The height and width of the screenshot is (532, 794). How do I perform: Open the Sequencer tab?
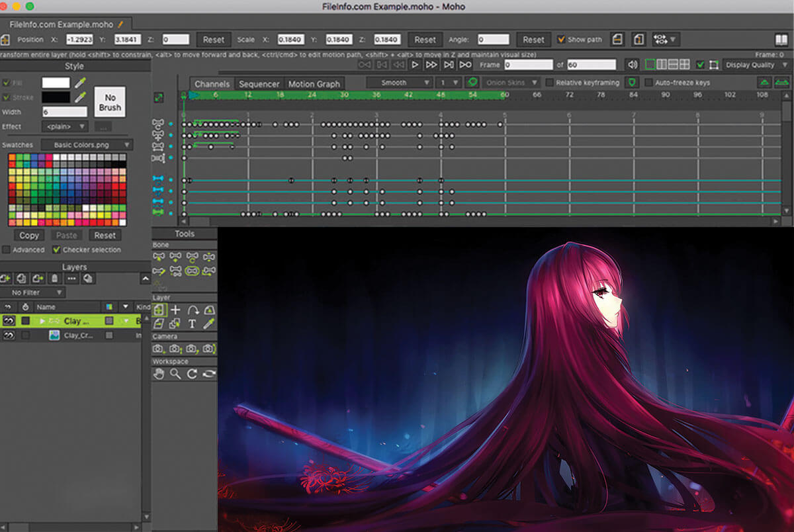[x=259, y=83]
